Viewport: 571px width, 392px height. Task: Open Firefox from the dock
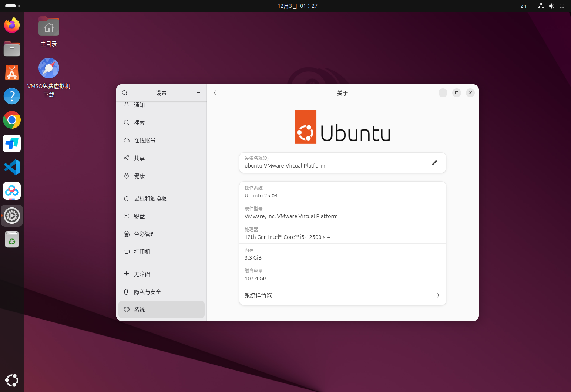click(12, 25)
